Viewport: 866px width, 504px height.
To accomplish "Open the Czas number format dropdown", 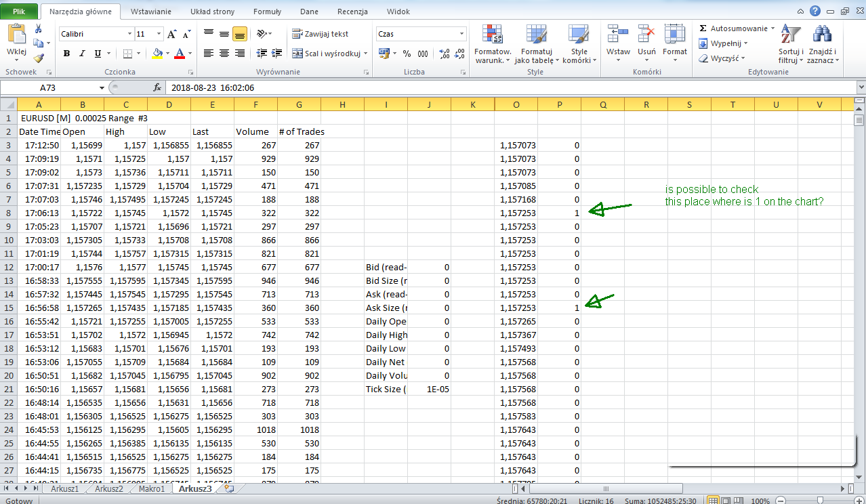I will (x=461, y=34).
